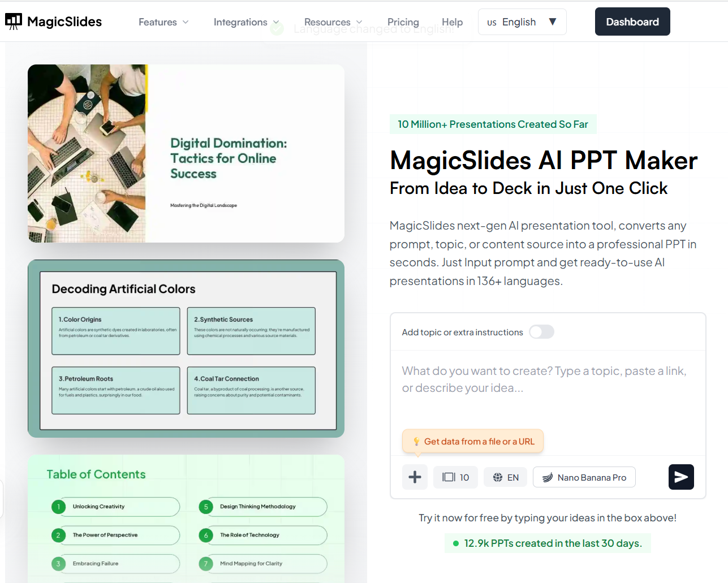Open the English language selector

point(522,22)
